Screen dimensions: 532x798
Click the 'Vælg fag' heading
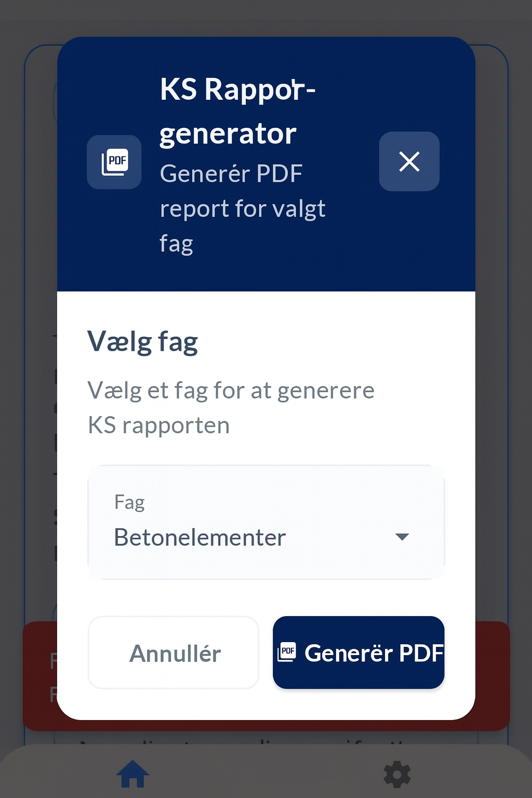coord(143,342)
